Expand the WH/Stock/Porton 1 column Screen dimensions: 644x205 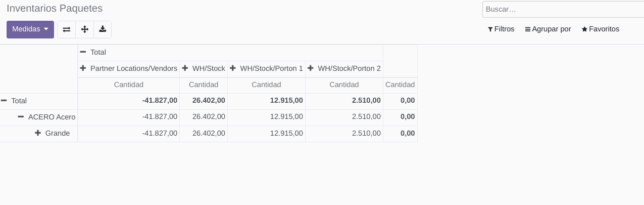point(267,68)
